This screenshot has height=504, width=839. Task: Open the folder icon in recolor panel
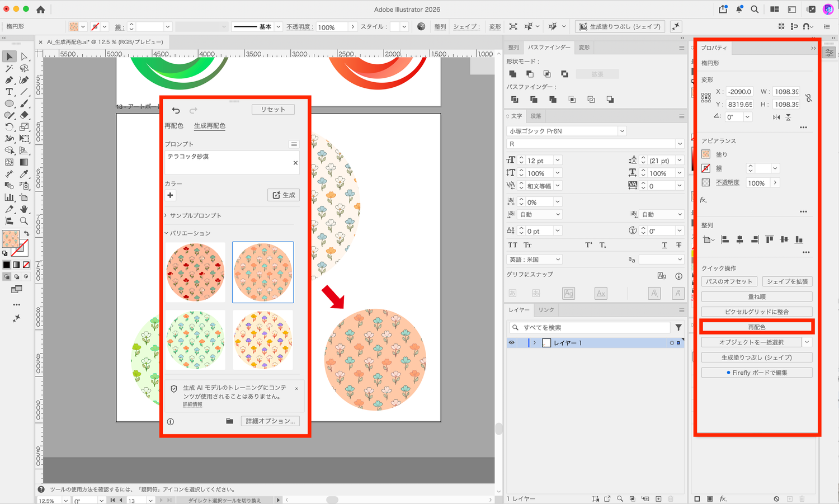(x=229, y=421)
